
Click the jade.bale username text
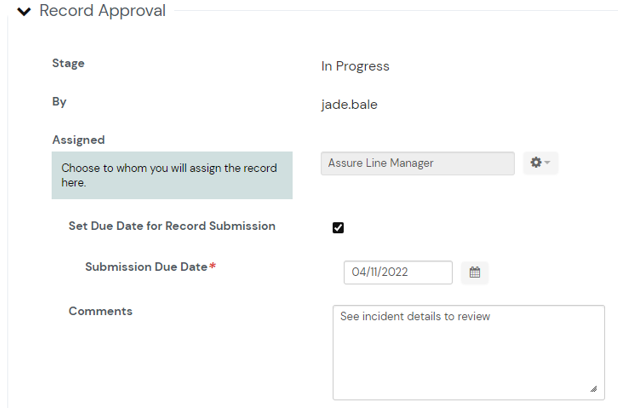(x=349, y=104)
